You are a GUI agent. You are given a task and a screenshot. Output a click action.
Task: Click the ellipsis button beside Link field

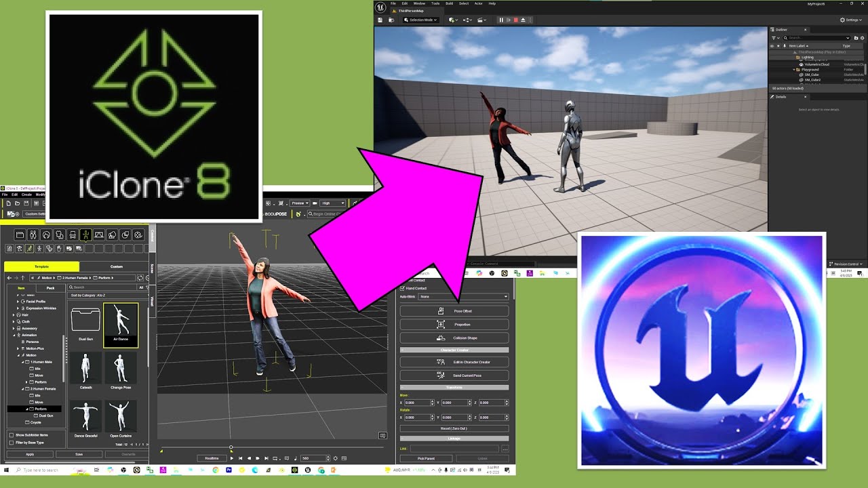pyautogui.click(x=505, y=449)
